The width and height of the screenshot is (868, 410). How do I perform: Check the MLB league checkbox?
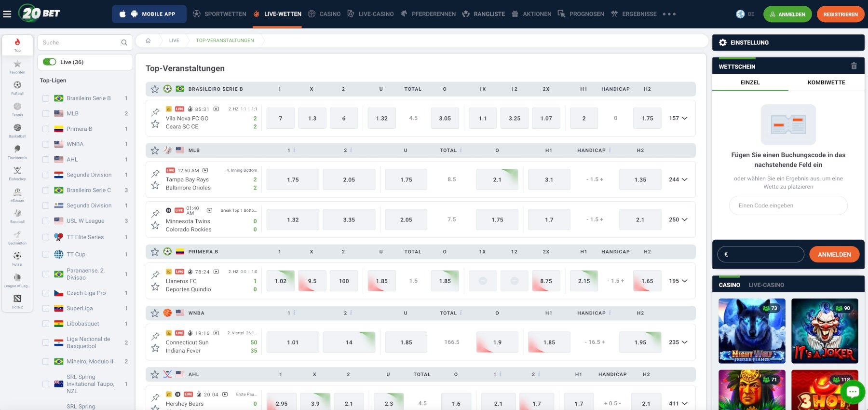pyautogui.click(x=46, y=113)
